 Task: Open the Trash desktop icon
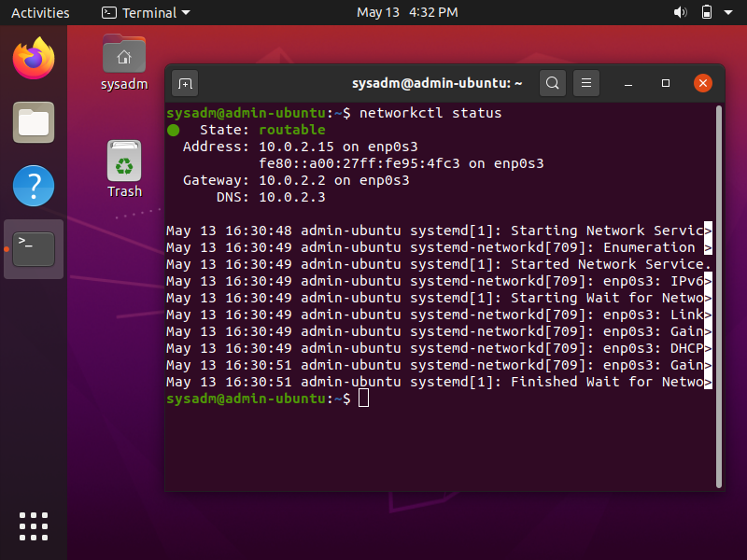[124, 168]
